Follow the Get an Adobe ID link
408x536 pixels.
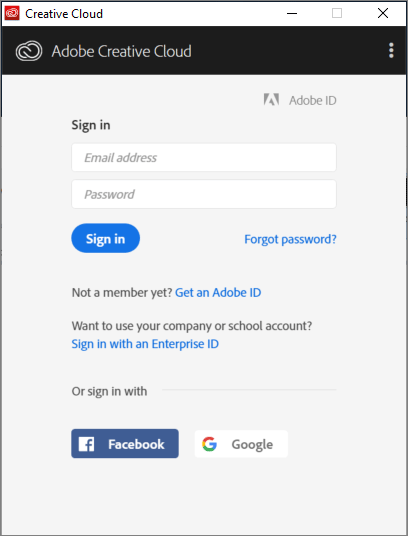point(218,293)
